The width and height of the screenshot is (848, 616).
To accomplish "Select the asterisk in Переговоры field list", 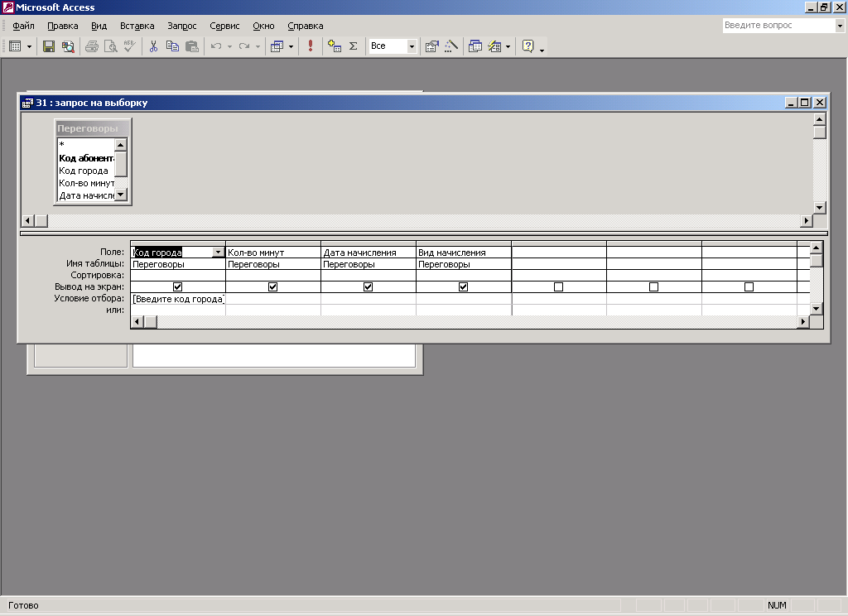I will click(62, 145).
